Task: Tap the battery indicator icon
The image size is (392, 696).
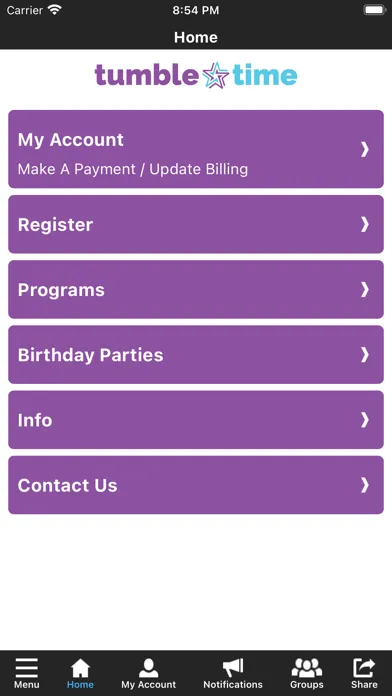Action: (375, 10)
